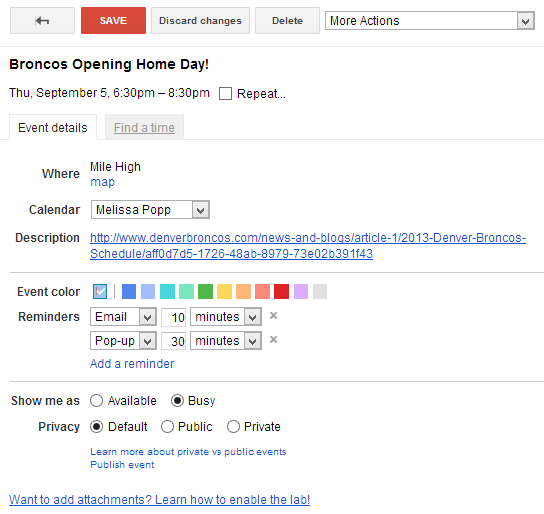
Task: Click the 10 minutes reminder input field
Action: [173, 317]
